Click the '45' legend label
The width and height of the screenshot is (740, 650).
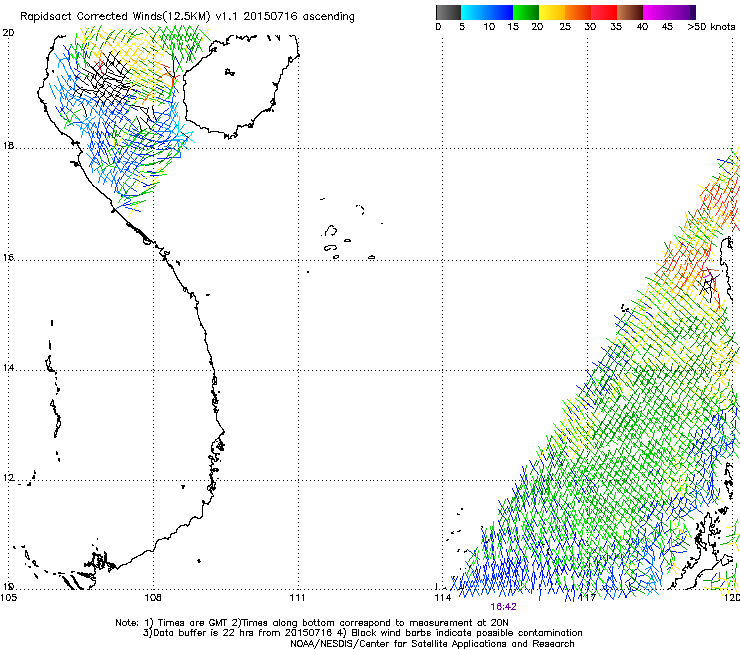pos(667,26)
